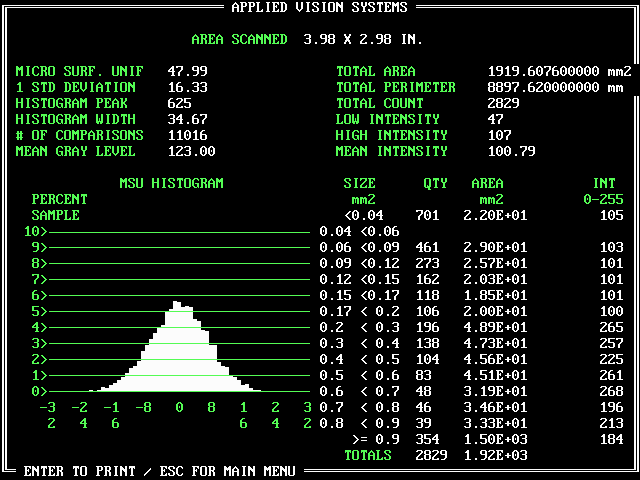Select intensity value 268
This screenshot has width=640, height=480.
pyautogui.click(x=611, y=391)
